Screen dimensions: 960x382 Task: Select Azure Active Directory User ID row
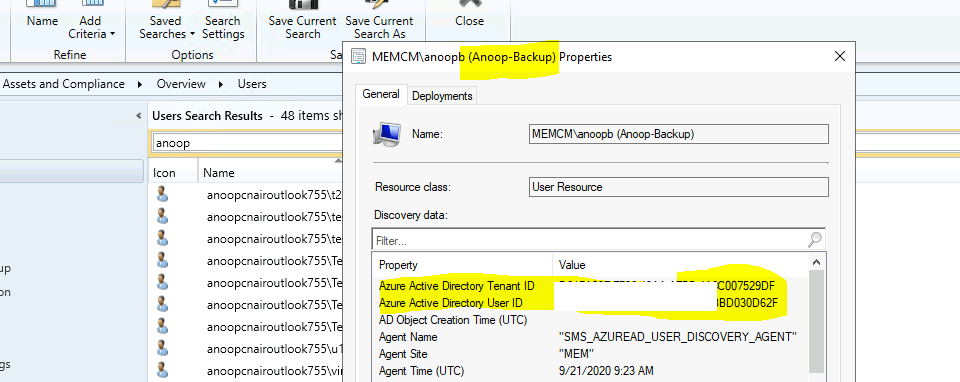pyautogui.click(x=590, y=303)
